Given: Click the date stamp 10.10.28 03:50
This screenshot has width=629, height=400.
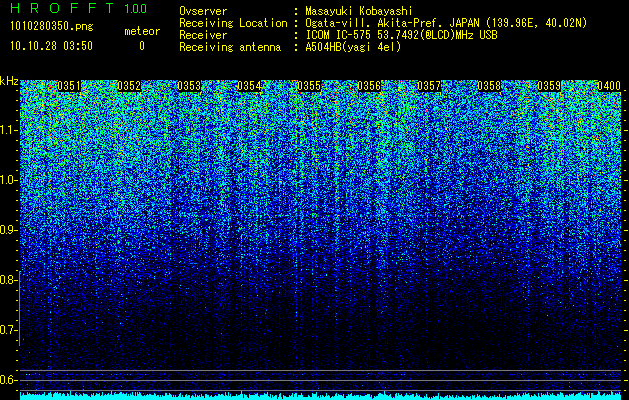Looking at the screenshot, I should tap(51, 46).
